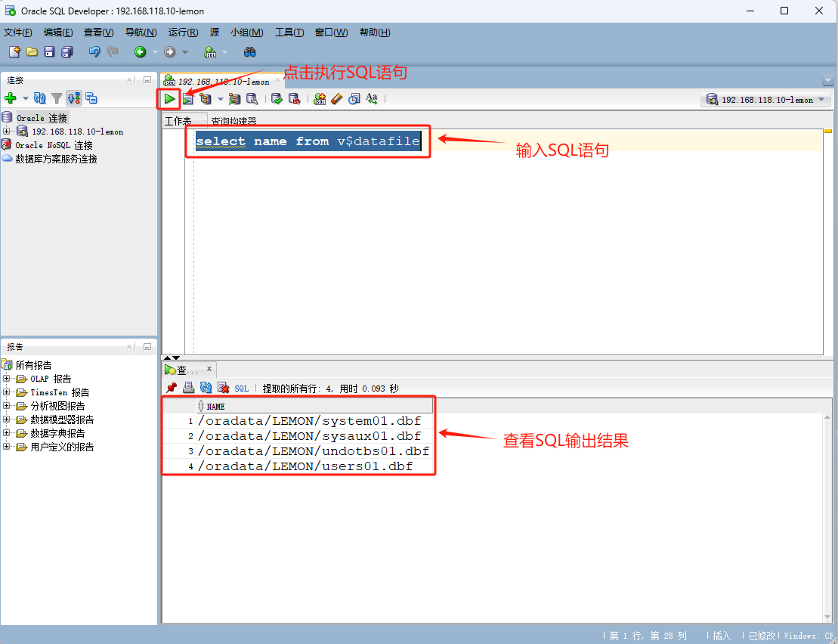Switch to the 查询构建器 tab
Screen dimensions: 838x644
coord(233,121)
